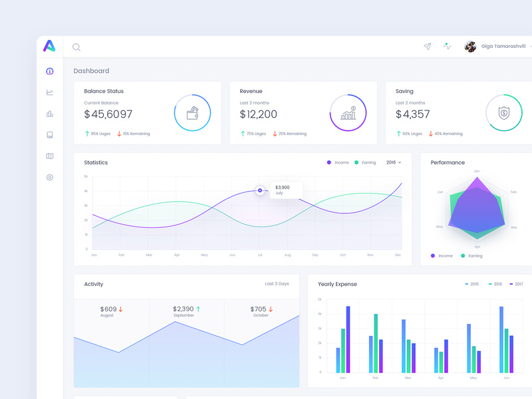
Task: Open the bar chart sidebar icon
Action: tap(49, 114)
